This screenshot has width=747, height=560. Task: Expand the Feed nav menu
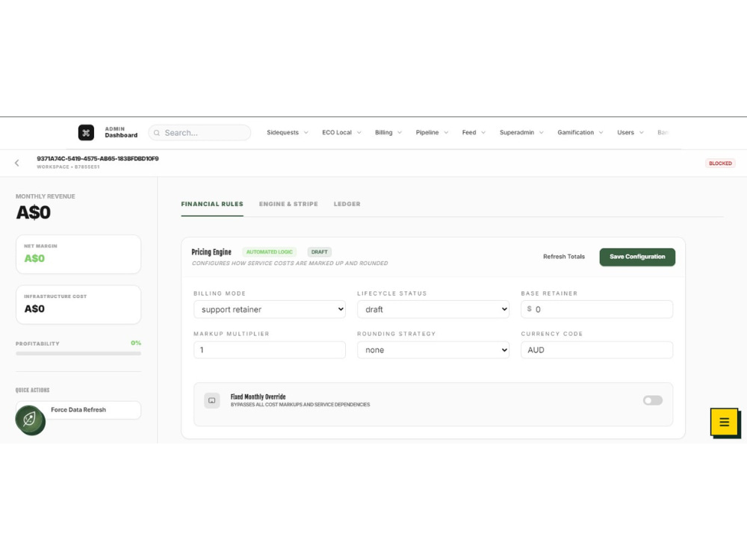pos(474,132)
